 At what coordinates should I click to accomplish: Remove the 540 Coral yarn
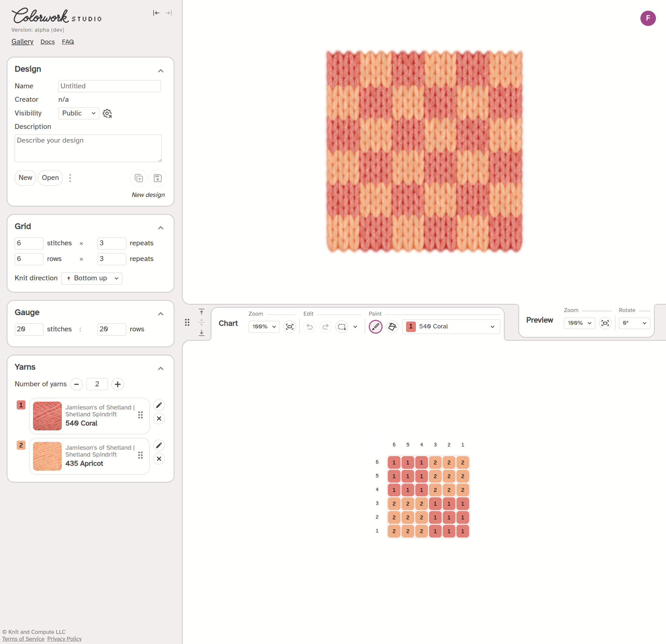[x=159, y=419]
